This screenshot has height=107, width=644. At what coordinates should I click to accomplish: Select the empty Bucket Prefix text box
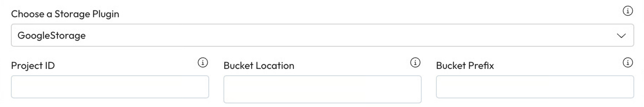(535, 87)
